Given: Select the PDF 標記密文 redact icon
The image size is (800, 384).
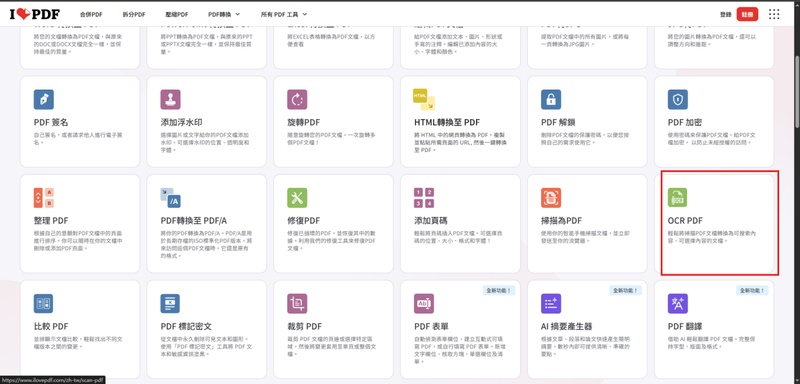Looking at the screenshot, I should tap(170, 303).
